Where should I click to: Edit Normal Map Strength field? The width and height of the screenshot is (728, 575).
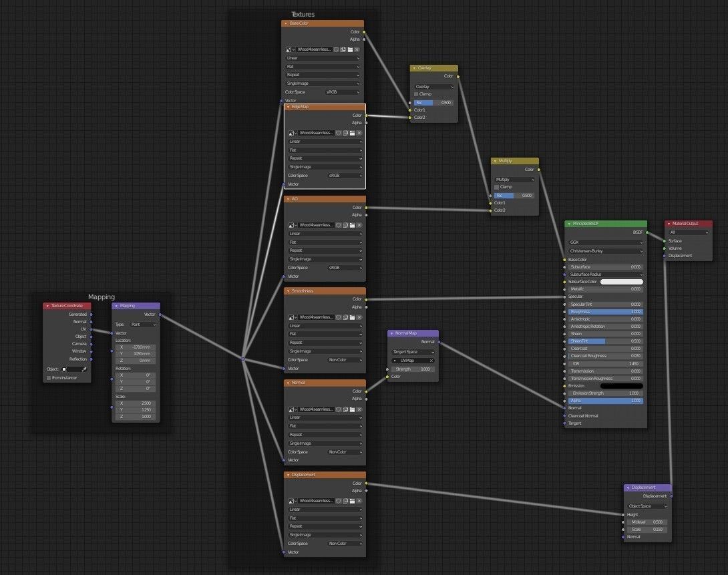[x=413, y=369]
